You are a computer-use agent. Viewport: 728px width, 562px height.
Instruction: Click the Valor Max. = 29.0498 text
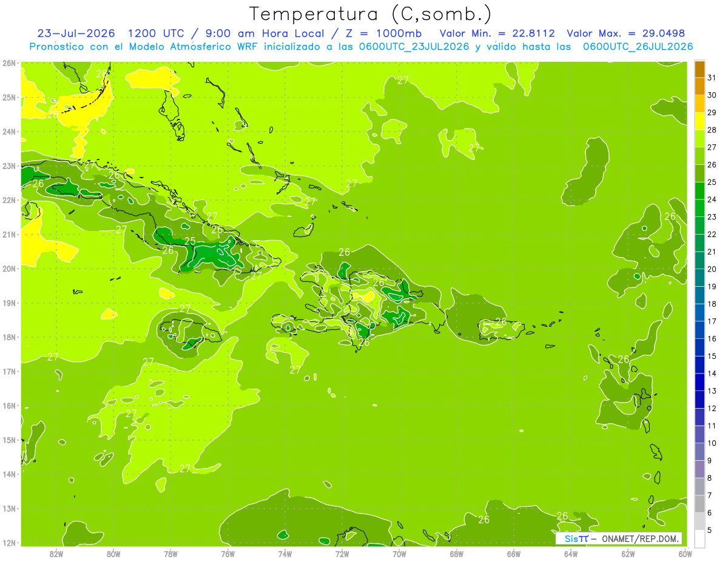coord(626,33)
